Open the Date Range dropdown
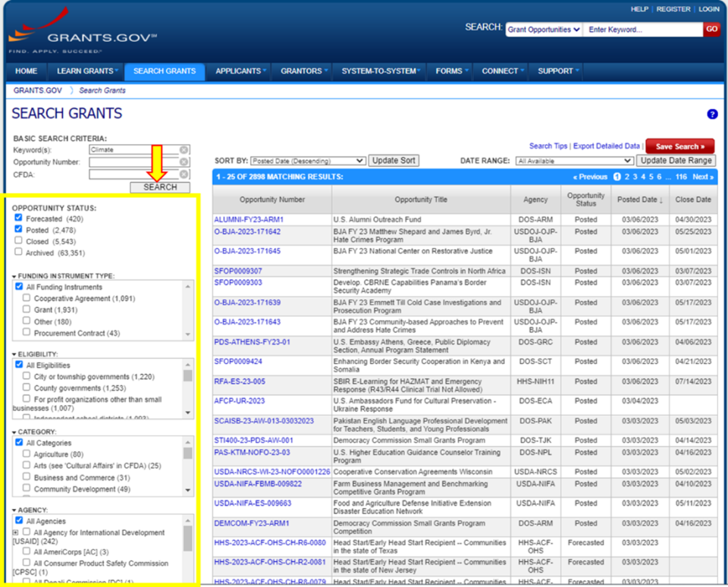 574,161
